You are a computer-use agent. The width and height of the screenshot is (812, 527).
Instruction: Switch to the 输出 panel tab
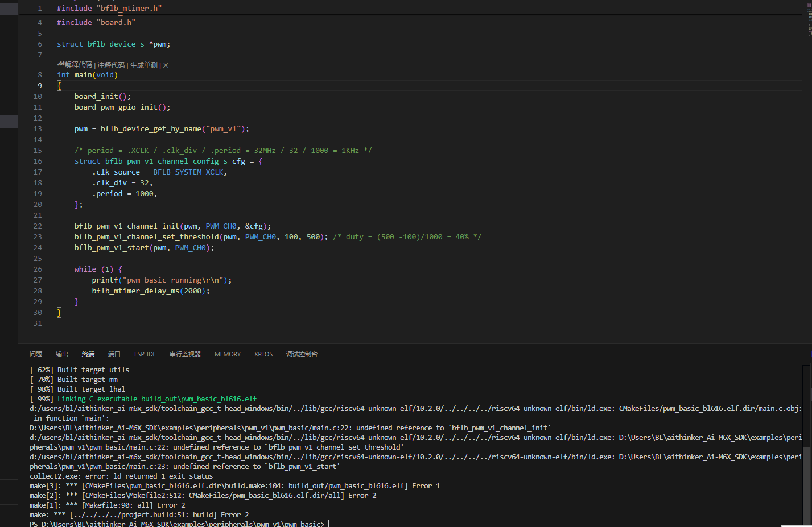[62, 354]
